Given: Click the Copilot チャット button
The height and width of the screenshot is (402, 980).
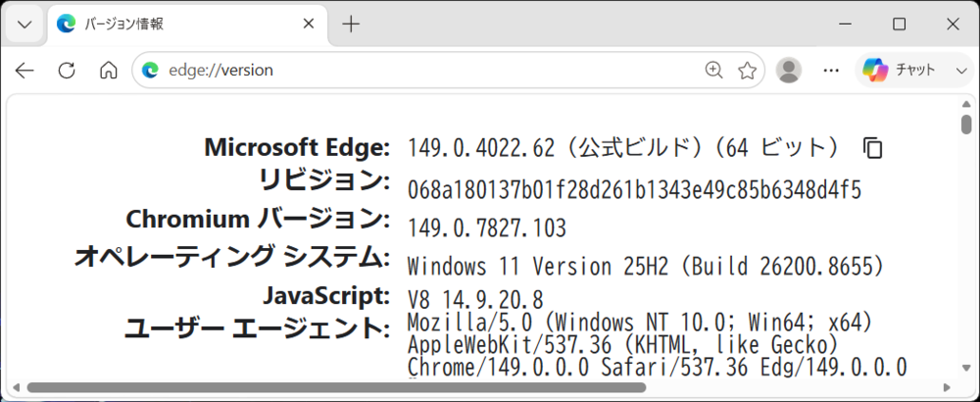Looking at the screenshot, I should click(899, 70).
